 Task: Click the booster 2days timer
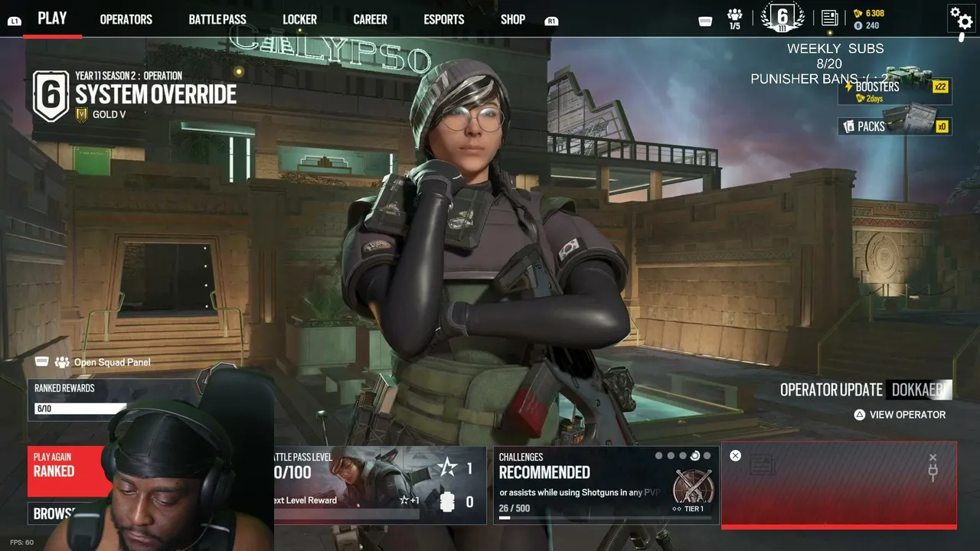click(x=869, y=99)
